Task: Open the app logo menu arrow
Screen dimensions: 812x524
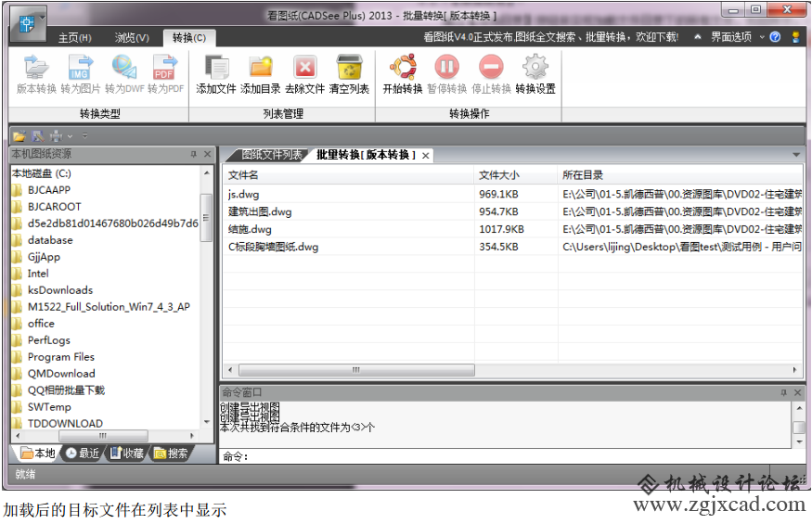Action: pos(43,18)
